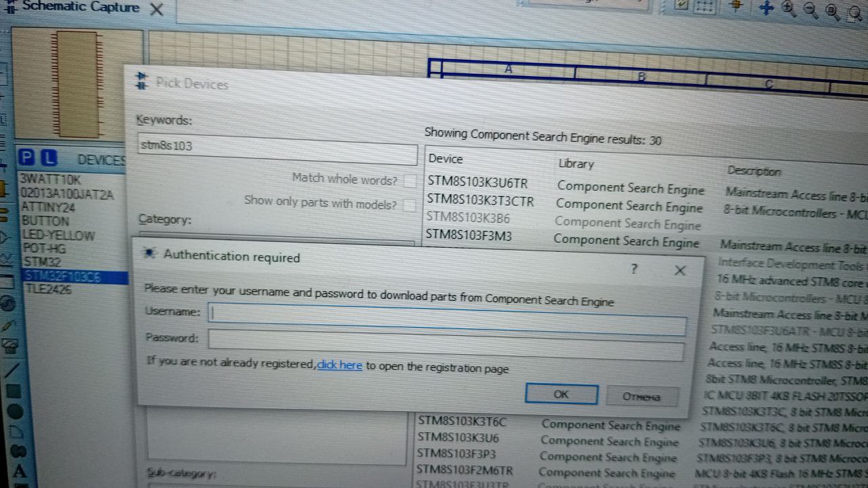The image size is (868, 488).
Task: Focus the Username input field
Action: [448, 318]
